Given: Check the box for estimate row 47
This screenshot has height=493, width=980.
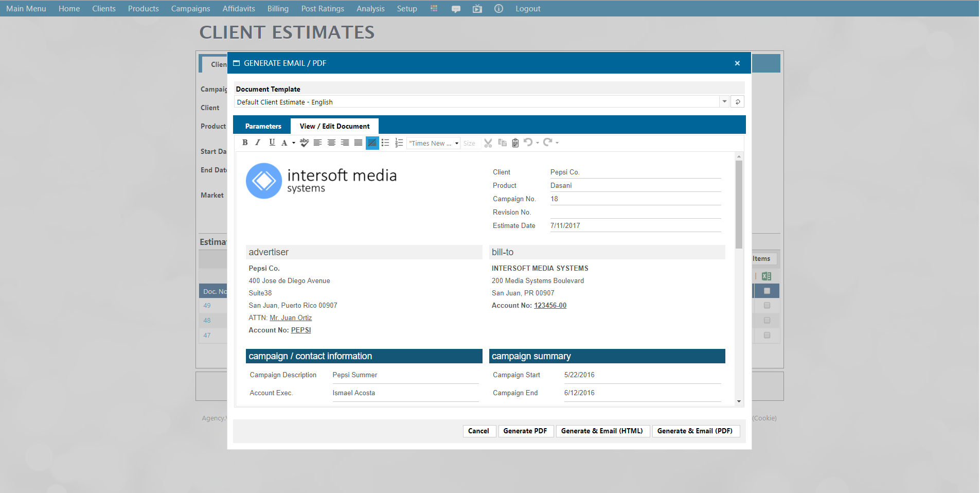Looking at the screenshot, I should click(x=767, y=336).
